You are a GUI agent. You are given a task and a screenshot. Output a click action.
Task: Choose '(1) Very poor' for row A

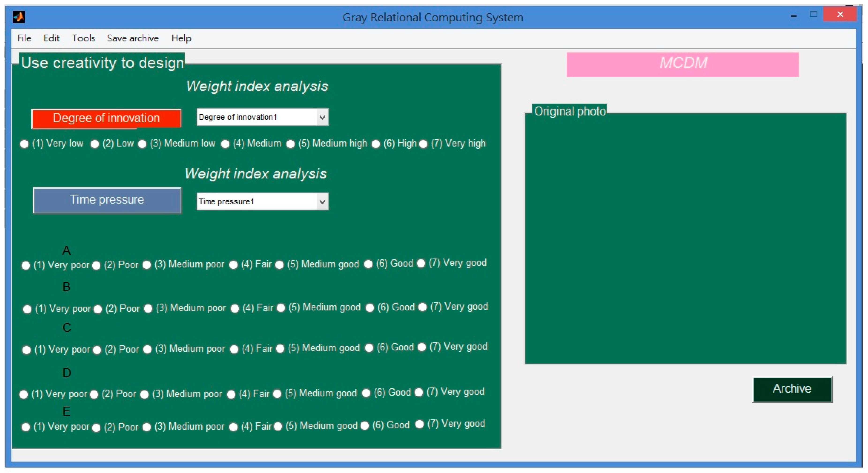tap(26, 266)
